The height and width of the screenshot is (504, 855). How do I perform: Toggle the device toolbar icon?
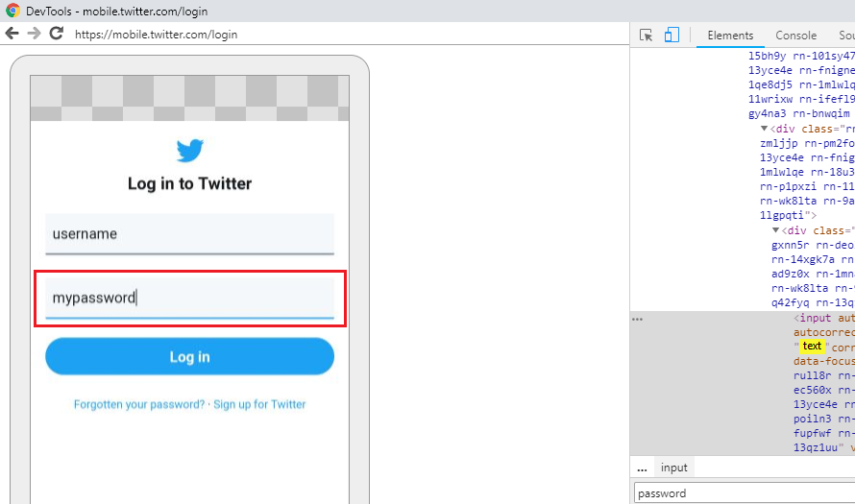(672, 36)
